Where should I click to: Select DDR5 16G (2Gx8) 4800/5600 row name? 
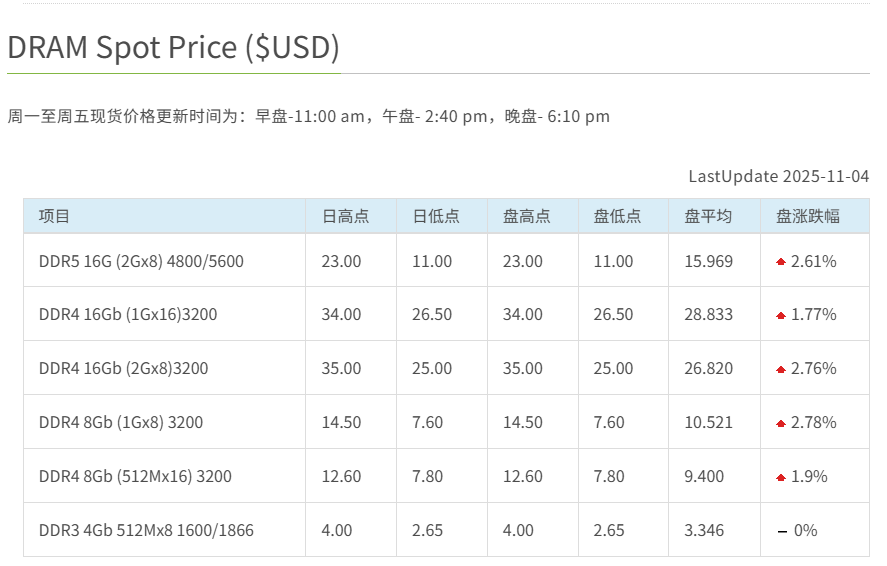pos(141,261)
